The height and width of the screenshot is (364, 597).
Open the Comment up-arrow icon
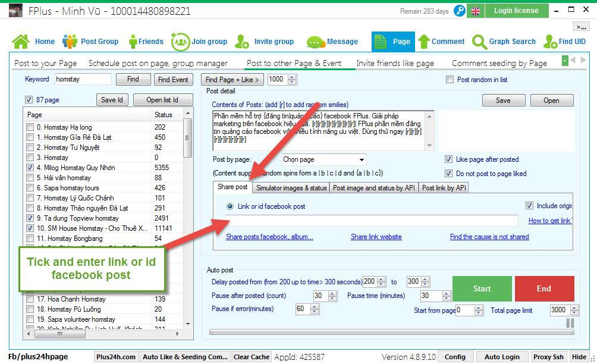click(x=424, y=42)
